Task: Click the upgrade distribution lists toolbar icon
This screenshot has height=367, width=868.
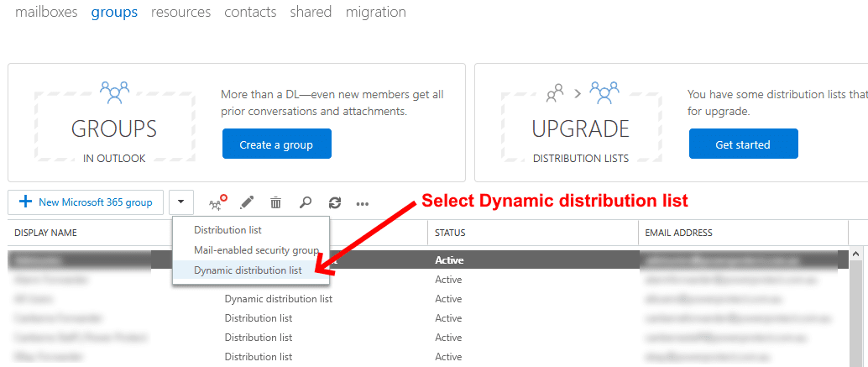Action: tap(217, 202)
